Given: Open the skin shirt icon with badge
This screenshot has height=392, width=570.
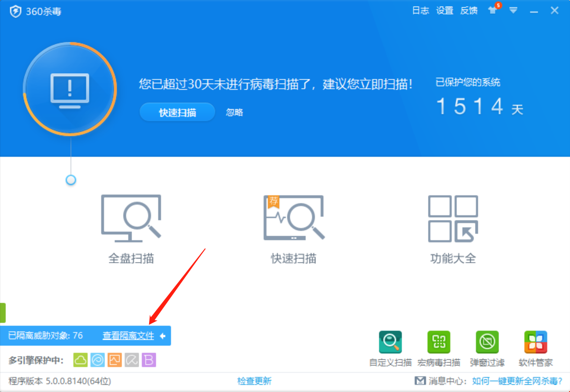Looking at the screenshot, I should [x=494, y=10].
